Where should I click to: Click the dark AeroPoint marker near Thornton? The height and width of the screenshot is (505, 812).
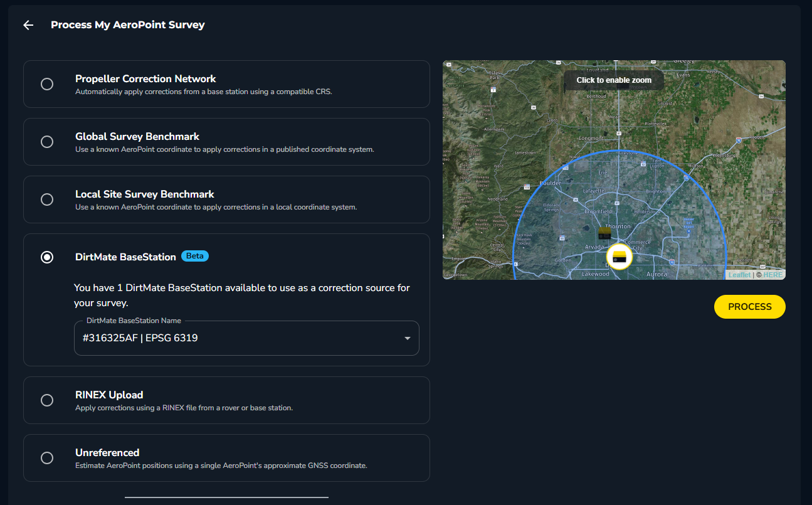603,233
